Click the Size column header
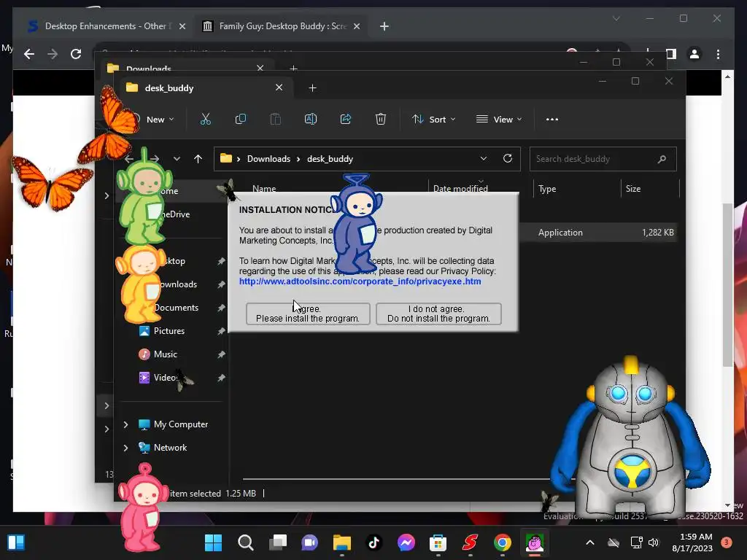This screenshot has height=560, width=747. (x=632, y=189)
